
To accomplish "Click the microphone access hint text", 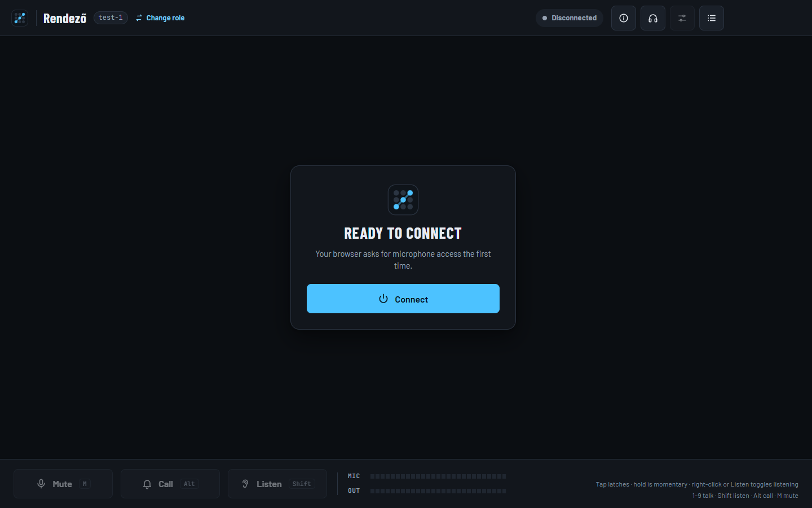I will (403, 260).
